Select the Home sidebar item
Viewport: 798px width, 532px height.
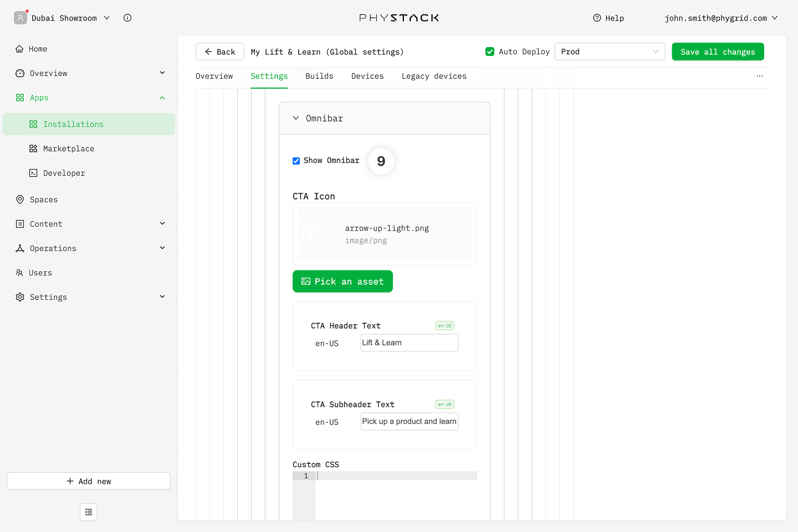[x=89, y=49]
